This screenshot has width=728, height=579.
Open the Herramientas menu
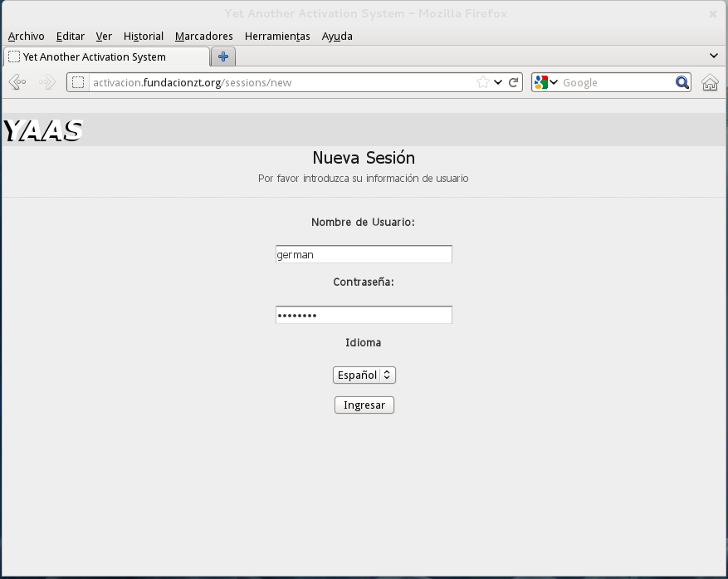(x=277, y=36)
